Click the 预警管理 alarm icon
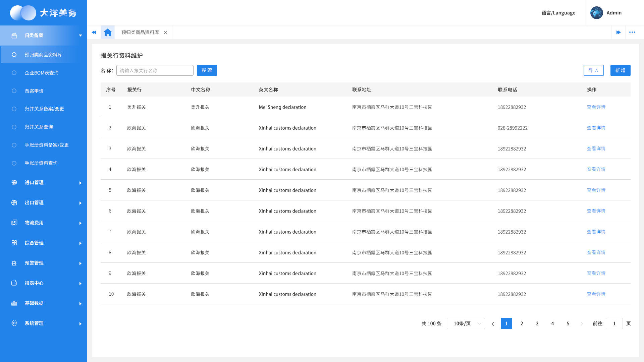644x362 pixels. pyautogui.click(x=14, y=263)
